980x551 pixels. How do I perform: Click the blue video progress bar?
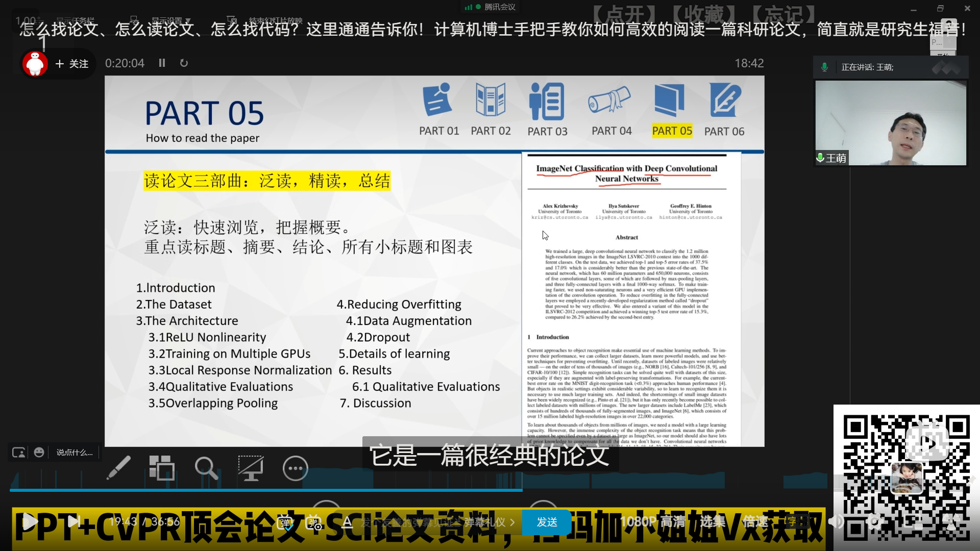click(265, 490)
